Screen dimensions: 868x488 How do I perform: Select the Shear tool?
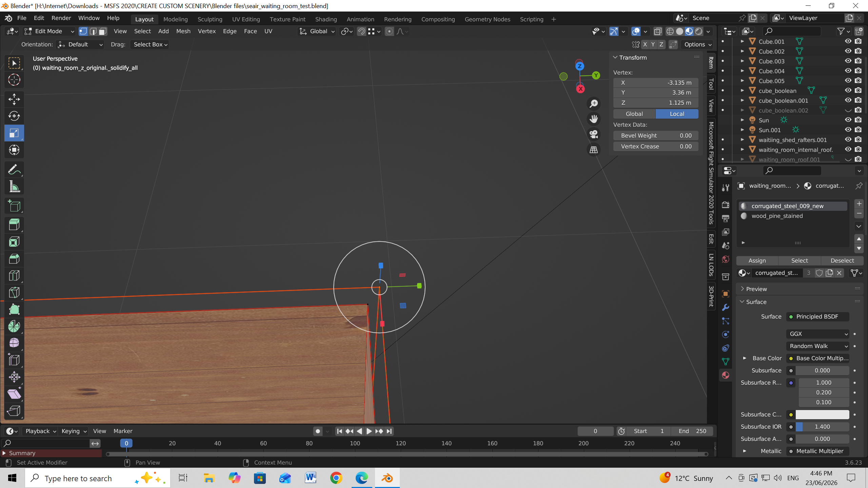[x=14, y=394]
